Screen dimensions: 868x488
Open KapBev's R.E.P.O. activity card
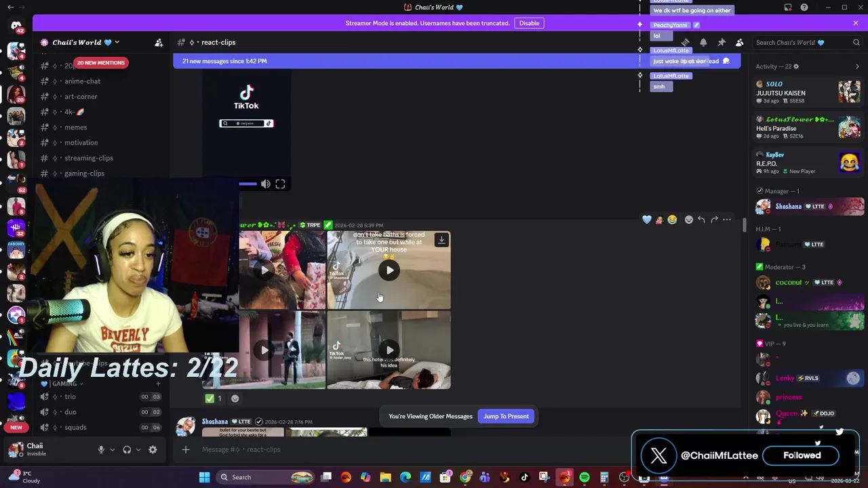808,163
